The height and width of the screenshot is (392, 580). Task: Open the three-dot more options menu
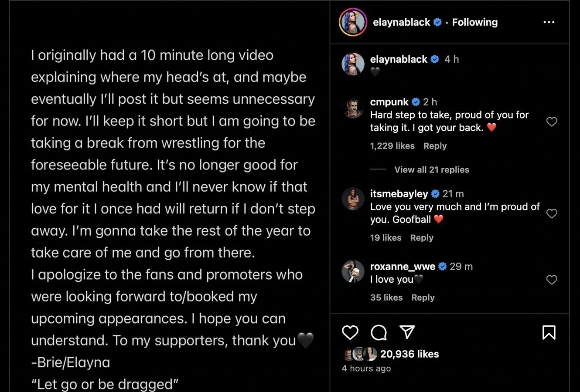coord(549,22)
